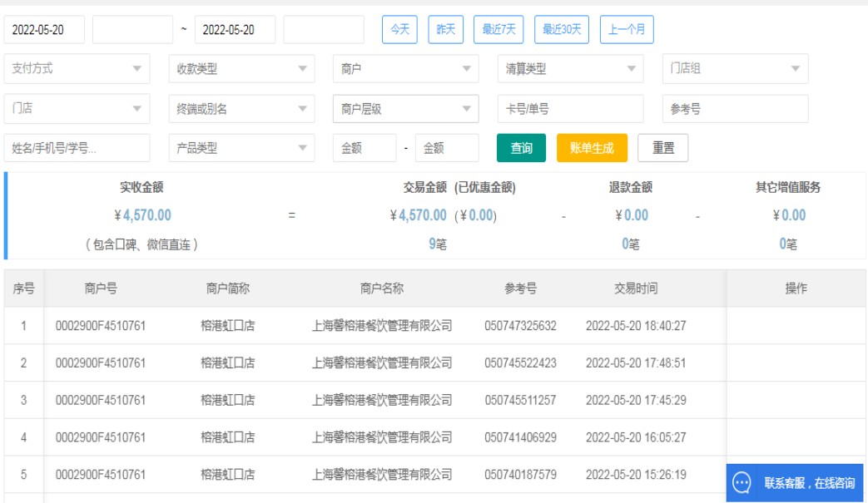This screenshot has width=868, height=503.
Task: Focus the 参考号 input field
Action: [x=735, y=109]
